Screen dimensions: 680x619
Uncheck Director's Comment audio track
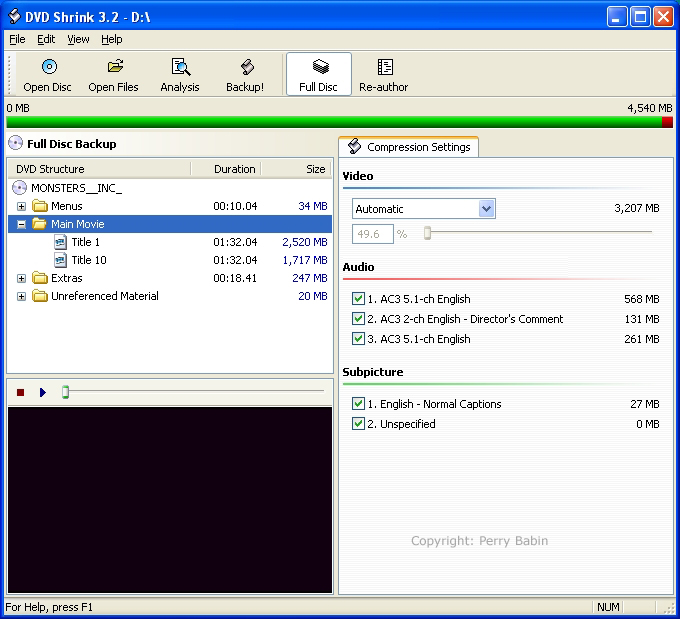[358, 318]
